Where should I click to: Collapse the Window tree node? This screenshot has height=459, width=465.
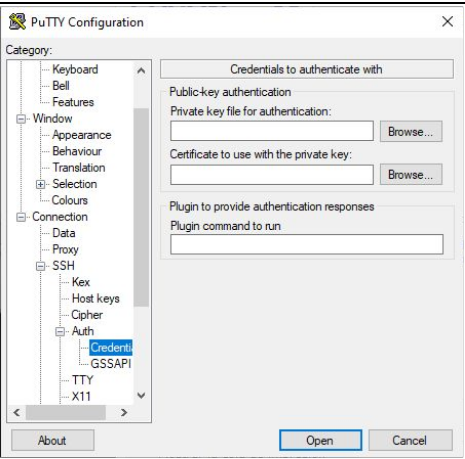(21, 119)
